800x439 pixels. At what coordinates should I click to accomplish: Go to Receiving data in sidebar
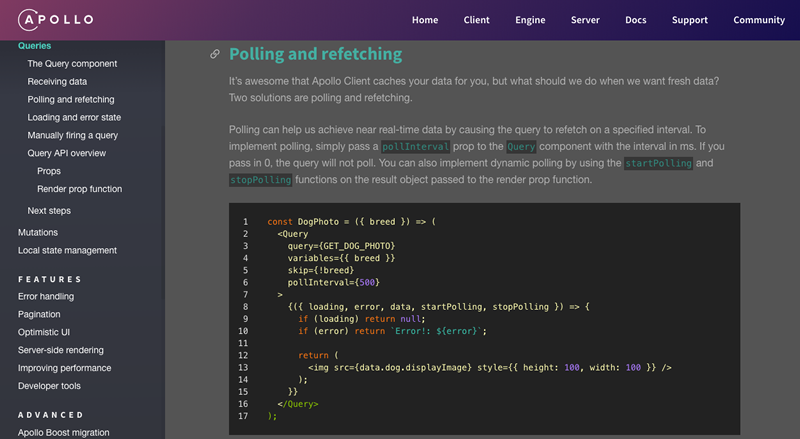click(x=57, y=81)
